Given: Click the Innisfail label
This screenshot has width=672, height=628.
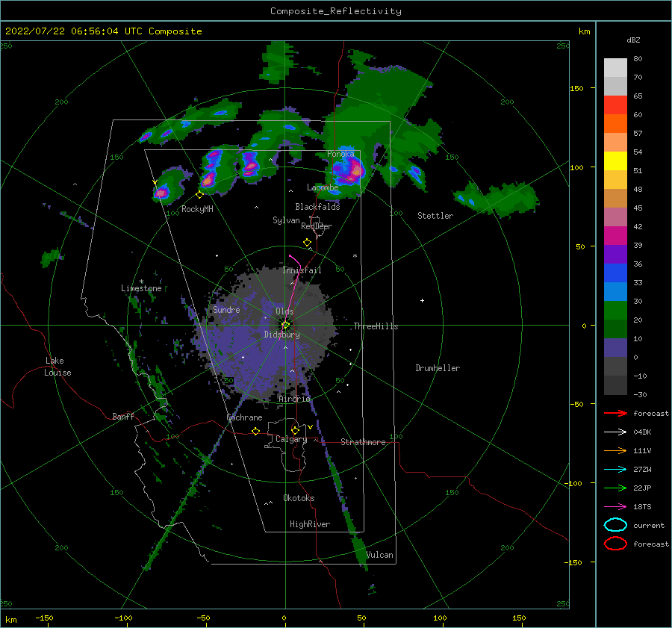Looking at the screenshot, I should coord(302,270).
